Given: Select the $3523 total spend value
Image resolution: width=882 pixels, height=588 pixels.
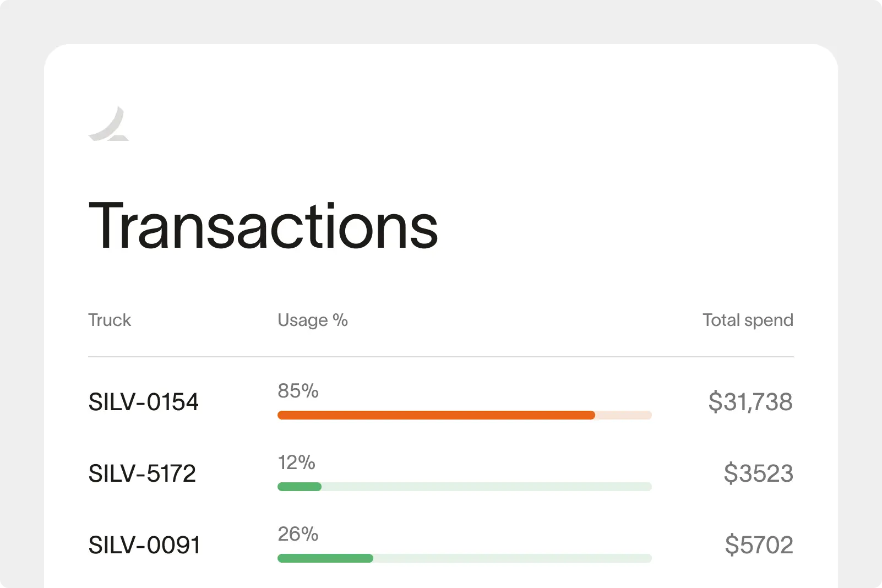Looking at the screenshot, I should (x=758, y=473).
